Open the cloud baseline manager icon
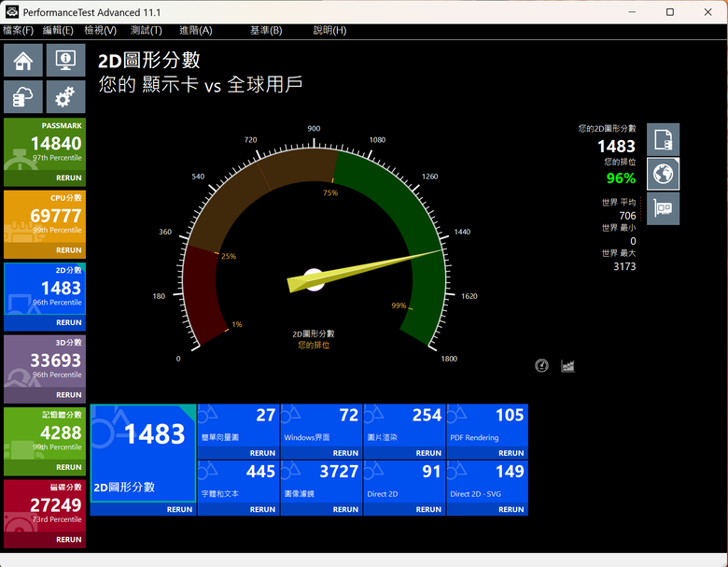 [x=23, y=96]
